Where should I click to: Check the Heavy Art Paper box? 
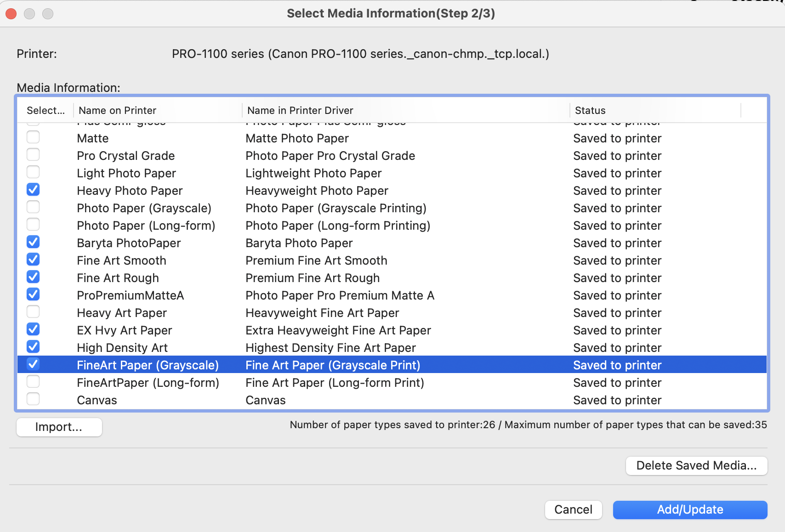tap(33, 311)
